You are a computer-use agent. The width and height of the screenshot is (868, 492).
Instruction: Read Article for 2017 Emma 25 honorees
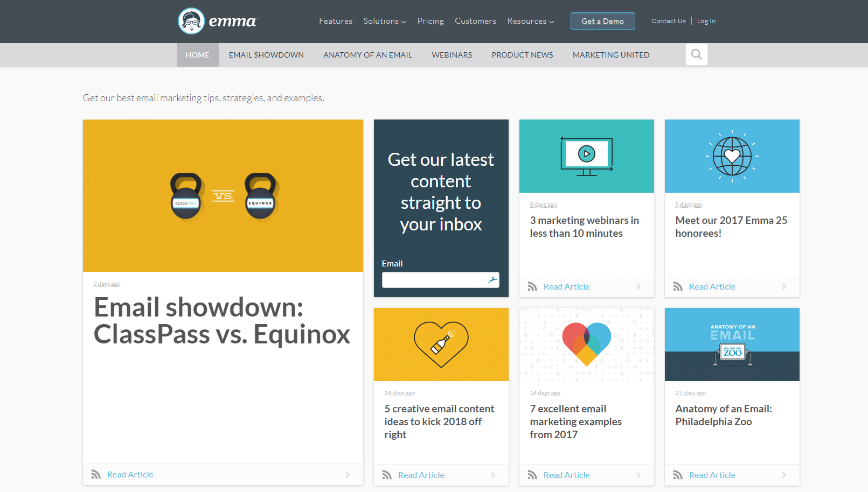[712, 286]
